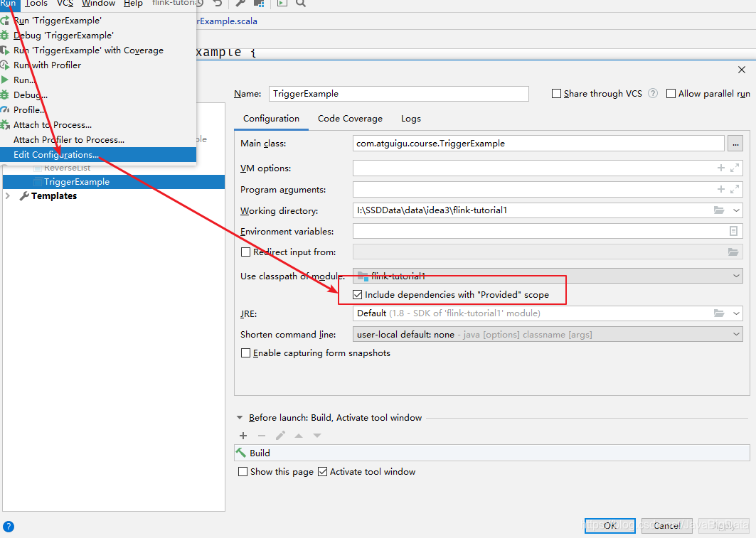
Task: Browse folder icon in the JRE field
Action: point(719,313)
